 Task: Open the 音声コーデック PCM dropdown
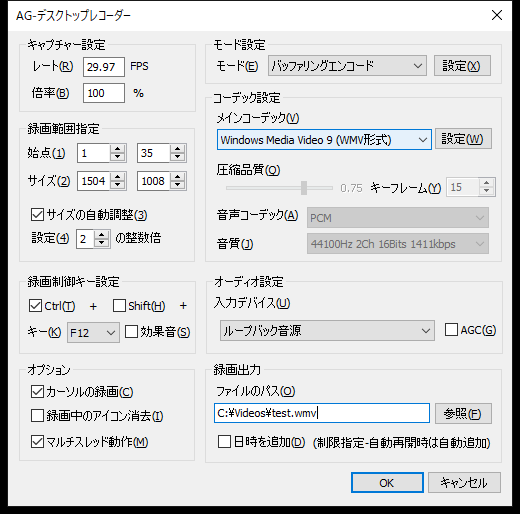point(398,218)
